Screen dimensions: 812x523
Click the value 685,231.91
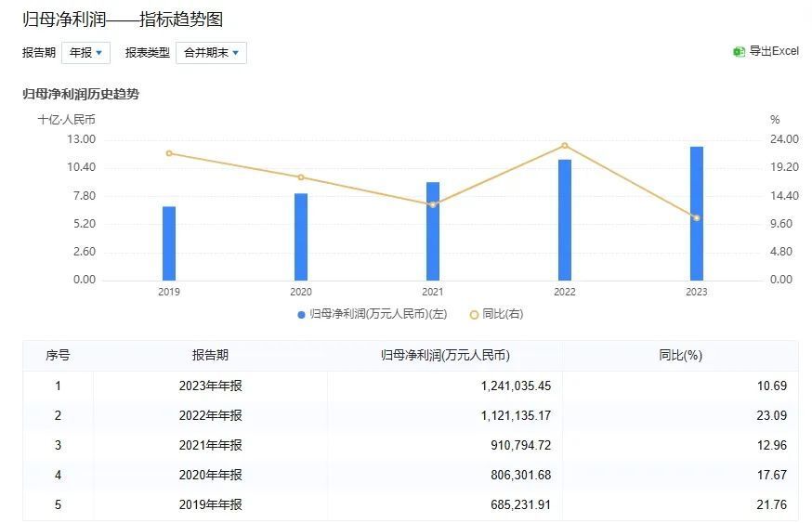521,504
